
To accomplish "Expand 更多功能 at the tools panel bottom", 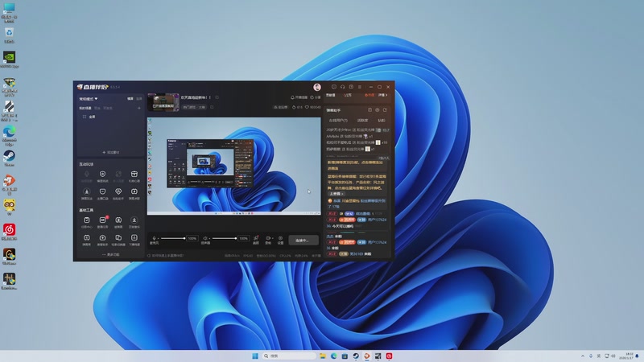I will (x=111, y=254).
